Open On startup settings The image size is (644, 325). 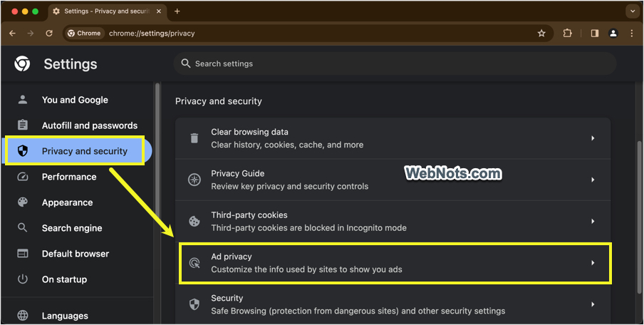pyautogui.click(x=77, y=279)
